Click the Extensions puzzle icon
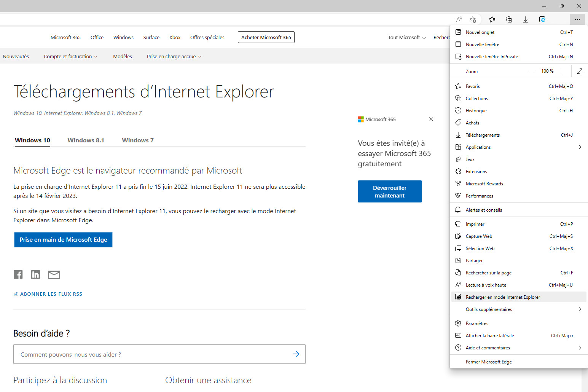 tap(458, 172)
